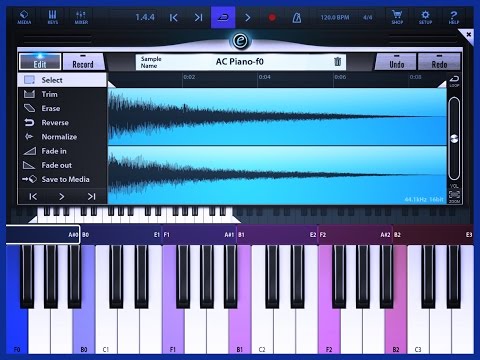Toggle the cycle loop button in transport
This screenshot has height=360, width=480.
coord(223,17)
